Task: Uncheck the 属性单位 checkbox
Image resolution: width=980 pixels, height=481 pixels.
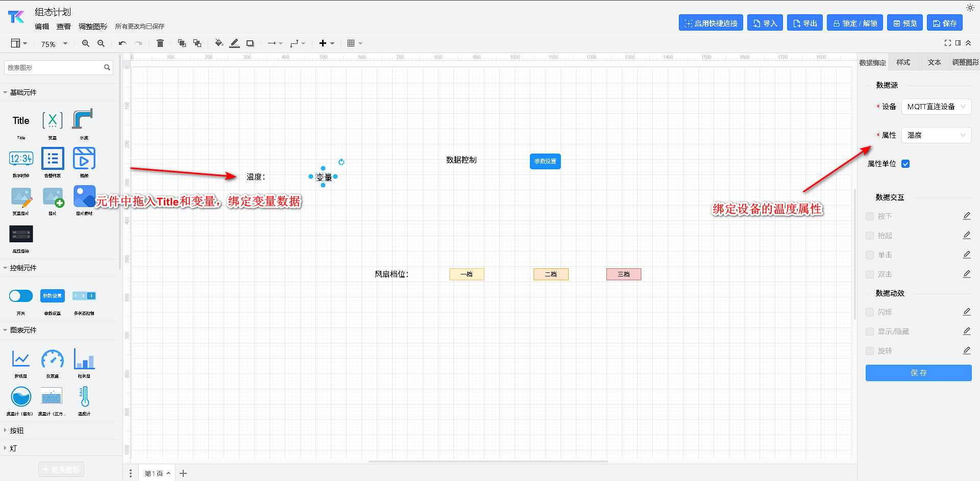Action: (x=905, y=164)
